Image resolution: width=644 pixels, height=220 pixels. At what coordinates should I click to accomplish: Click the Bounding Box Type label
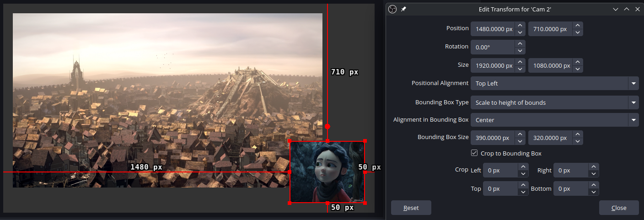(442, 102)
